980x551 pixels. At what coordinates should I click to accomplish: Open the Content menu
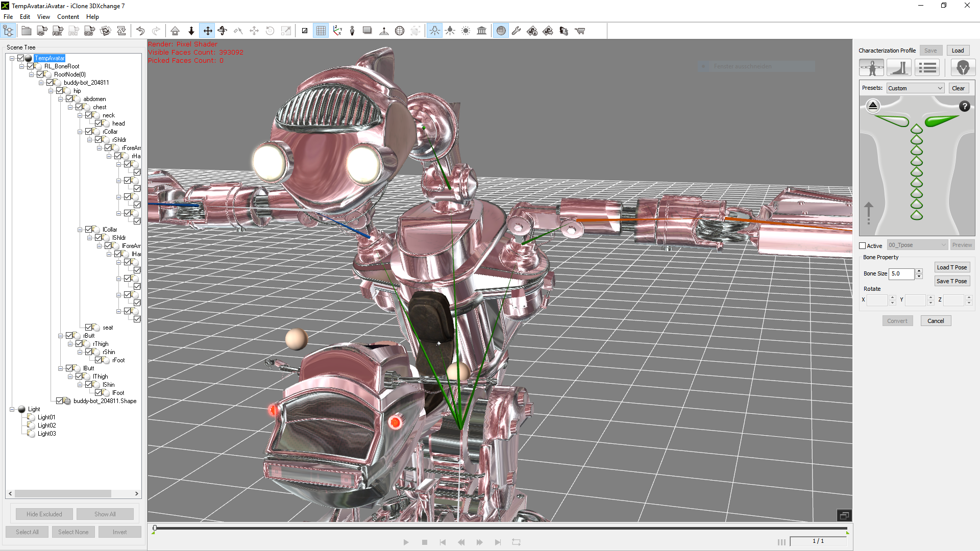tap(68, 17)
